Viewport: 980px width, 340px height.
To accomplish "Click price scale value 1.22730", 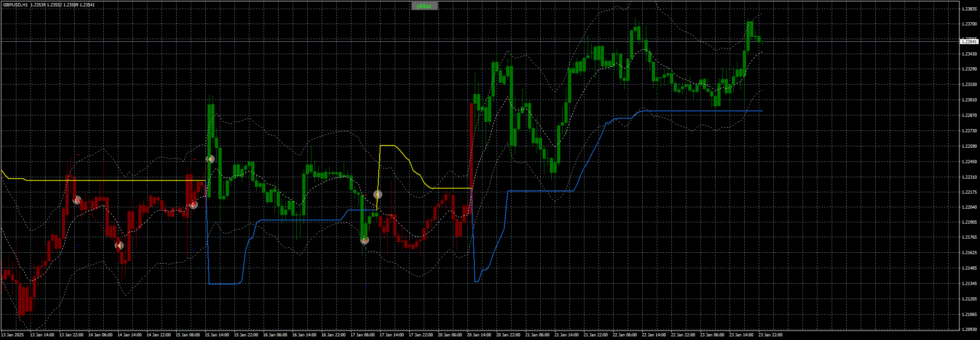I will [969, 131].
